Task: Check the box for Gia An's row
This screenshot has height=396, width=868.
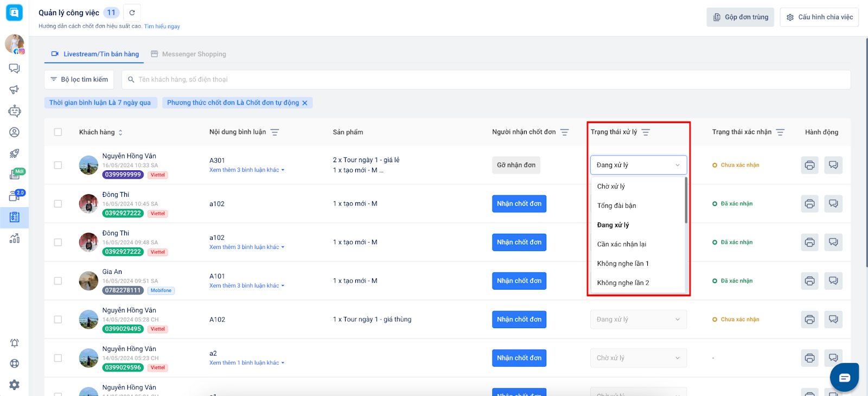Action: click(x=58, y=281)
